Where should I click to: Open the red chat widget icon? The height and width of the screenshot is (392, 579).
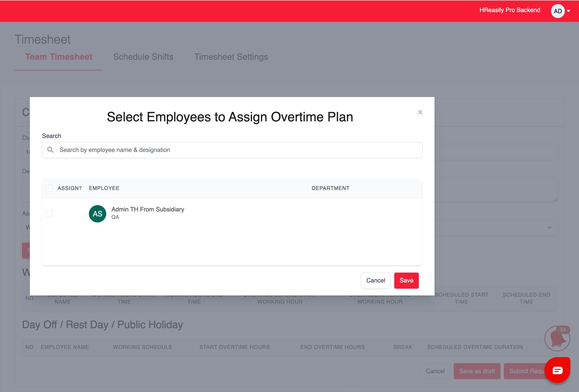click(x=557, y=370)
